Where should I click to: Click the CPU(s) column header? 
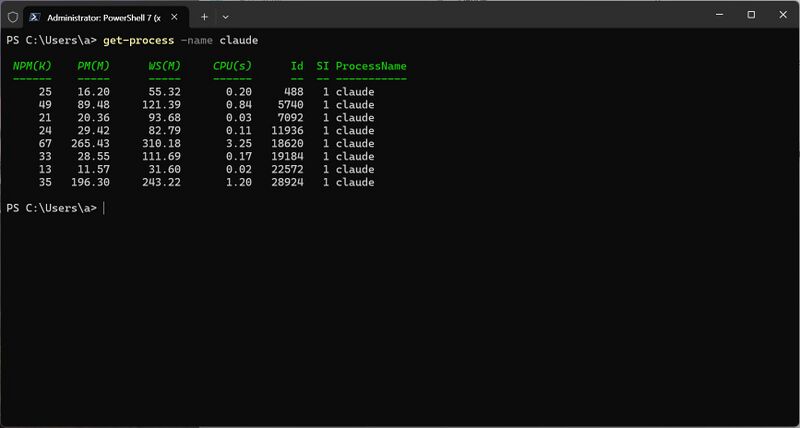click(x=232, y=66)
